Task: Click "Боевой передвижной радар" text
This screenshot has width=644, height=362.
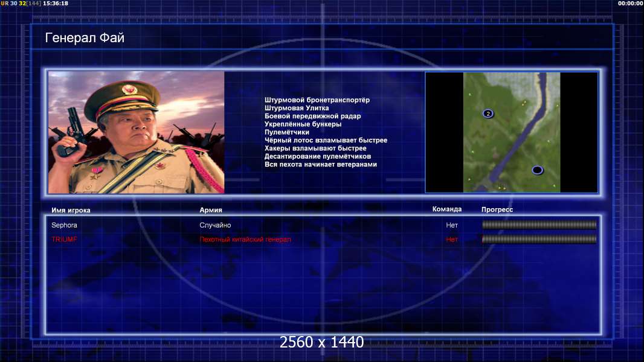Action: [312, 116]
